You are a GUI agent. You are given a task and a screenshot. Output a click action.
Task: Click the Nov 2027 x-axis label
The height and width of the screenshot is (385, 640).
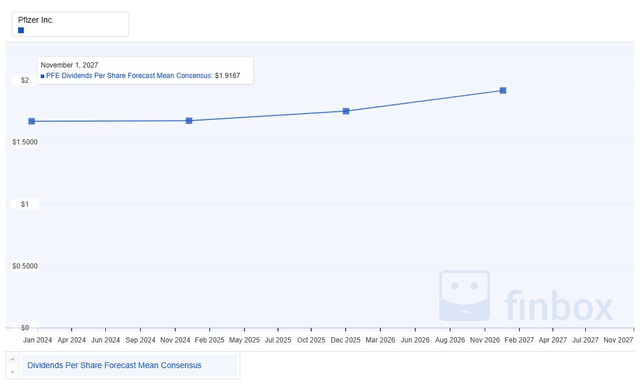[x=618, y=340]
